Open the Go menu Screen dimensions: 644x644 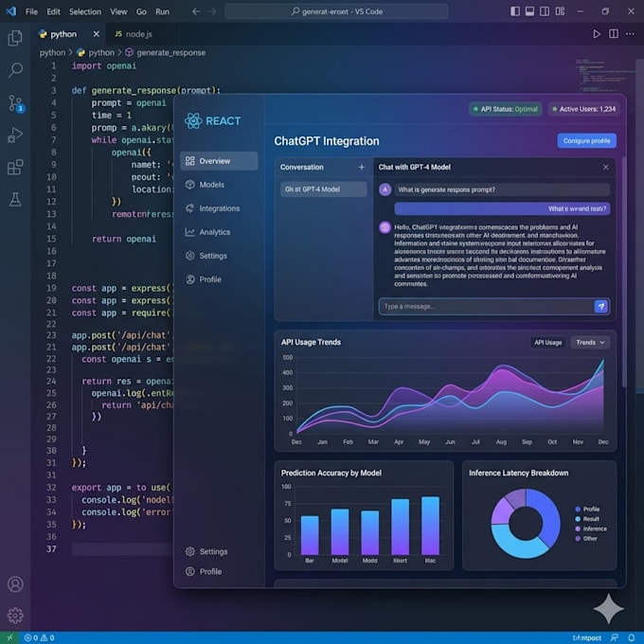point(141,11)
